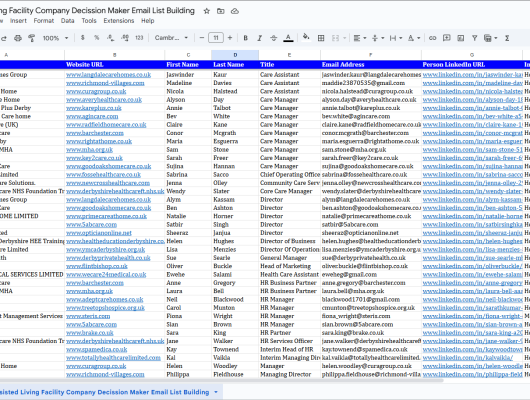Viewport: 530px width, 400px height.
Task: Open the borders tool
Action: coord(321,38)
